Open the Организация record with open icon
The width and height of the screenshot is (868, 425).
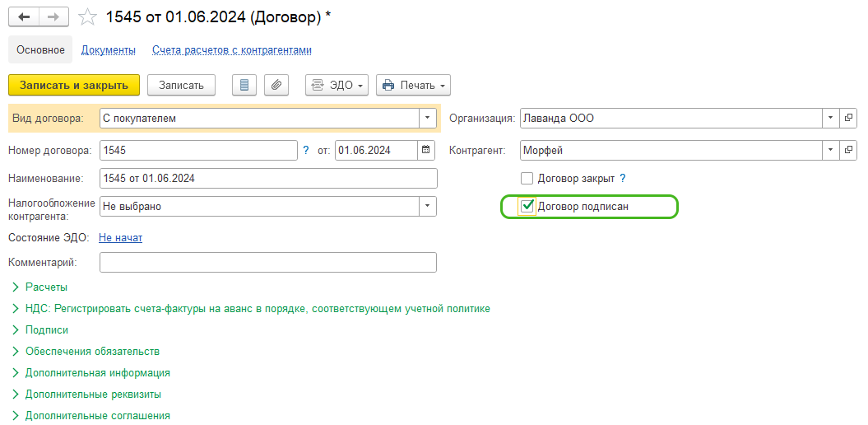point(848,118)
